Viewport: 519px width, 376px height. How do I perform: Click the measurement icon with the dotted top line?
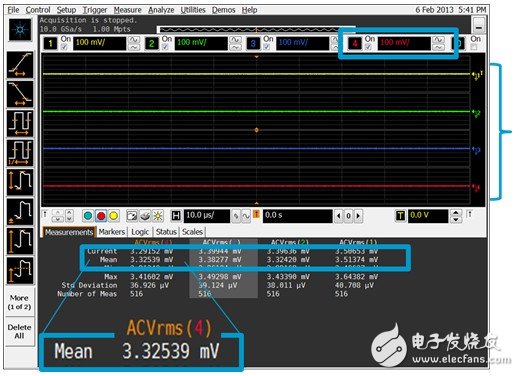click(20, 270)
